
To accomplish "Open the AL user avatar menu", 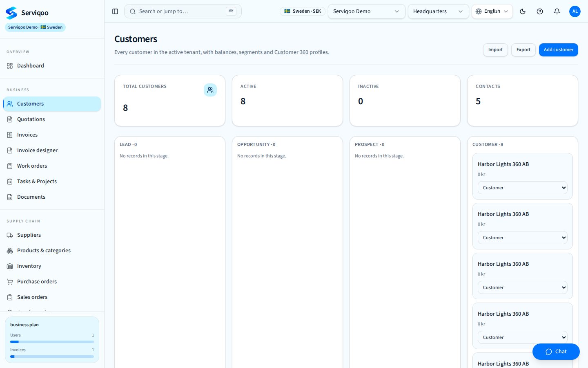I will coord(575,11).
